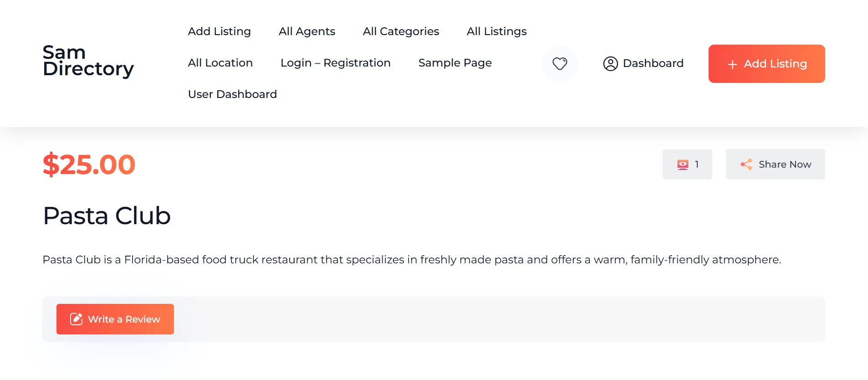The image size is (868, 380).
Task: Open User Dashboard menu item
Action: 232,94
